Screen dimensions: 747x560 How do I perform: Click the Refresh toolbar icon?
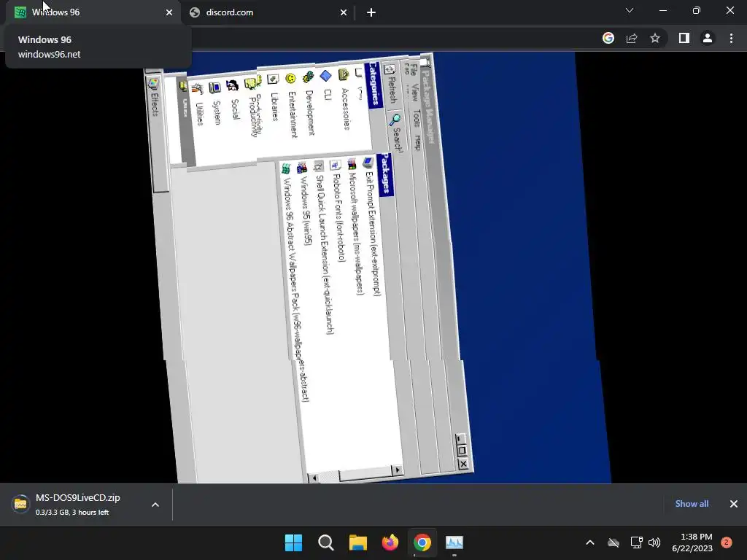click(389, 70)
